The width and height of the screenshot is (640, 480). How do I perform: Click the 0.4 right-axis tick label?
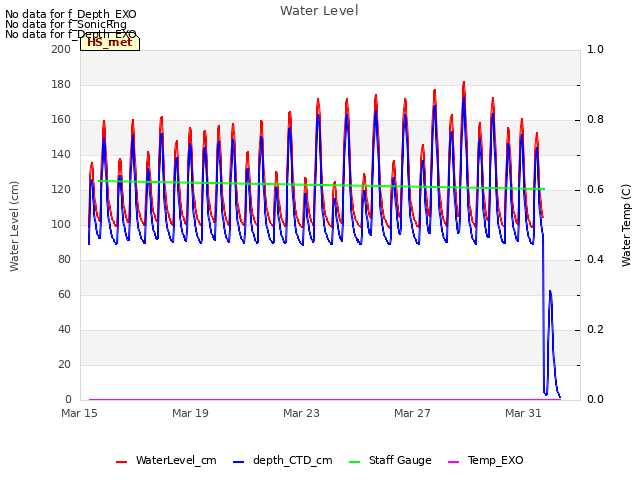point(595,260)
